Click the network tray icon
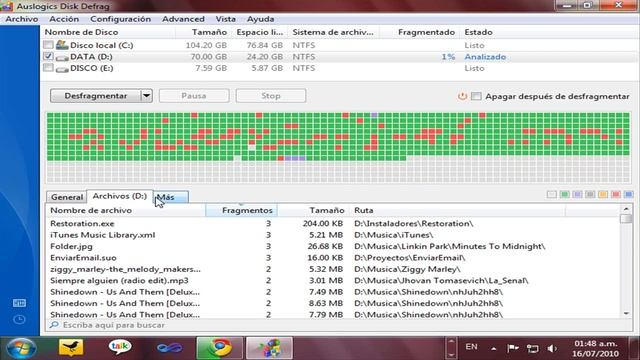 click(x=532, y=349)
